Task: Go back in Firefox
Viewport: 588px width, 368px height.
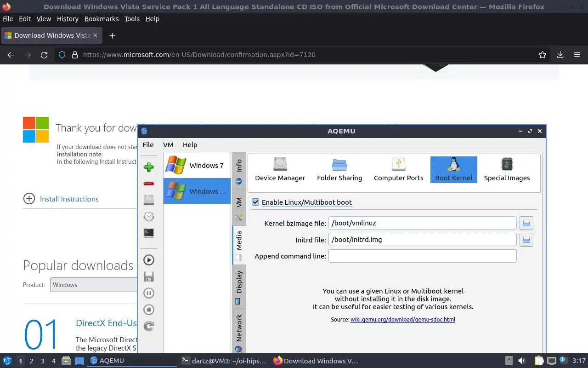Action: (x=11, y=55)
